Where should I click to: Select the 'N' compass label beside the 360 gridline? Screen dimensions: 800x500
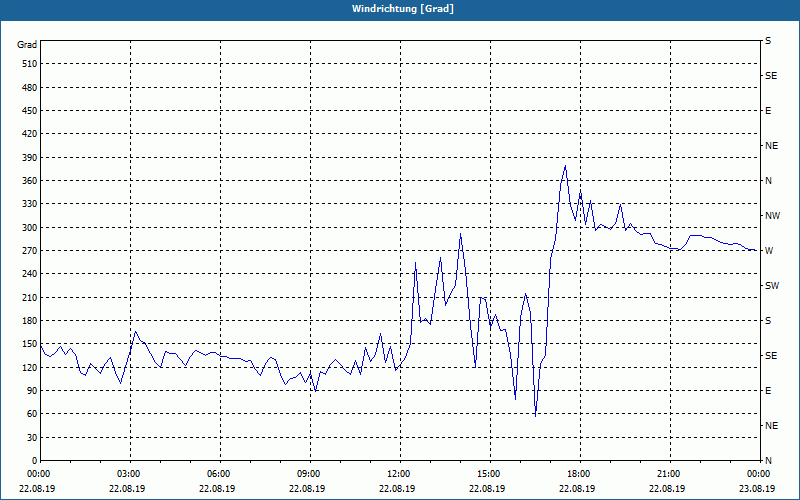pos(769,181)
